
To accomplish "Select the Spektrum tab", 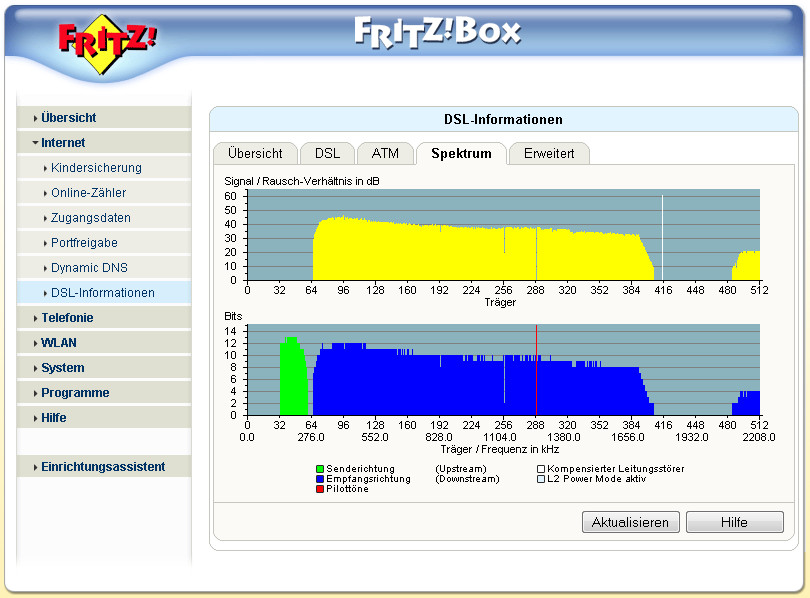I will pyautogui.click(x=461, y=153).
